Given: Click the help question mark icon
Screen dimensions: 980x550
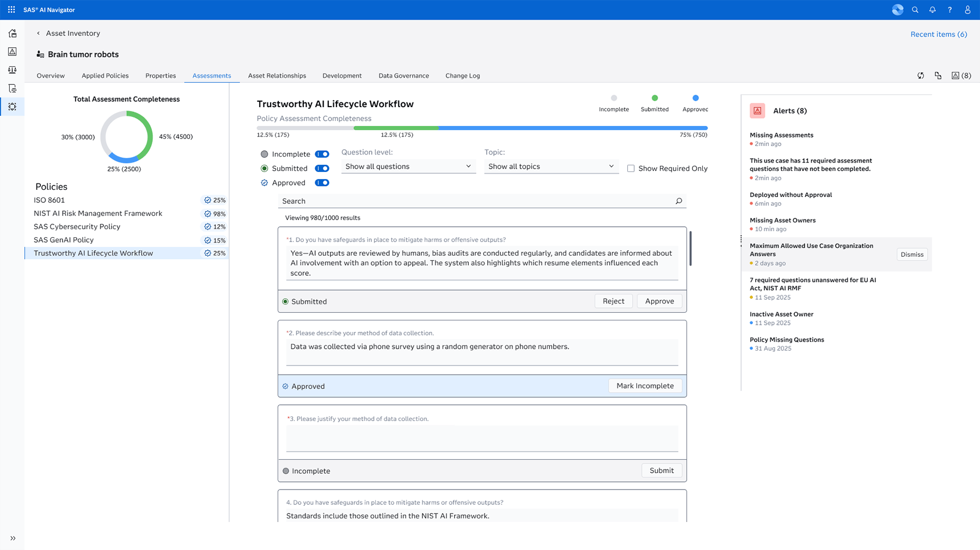Looking at the screenshot, I should (x=950, y=9).
